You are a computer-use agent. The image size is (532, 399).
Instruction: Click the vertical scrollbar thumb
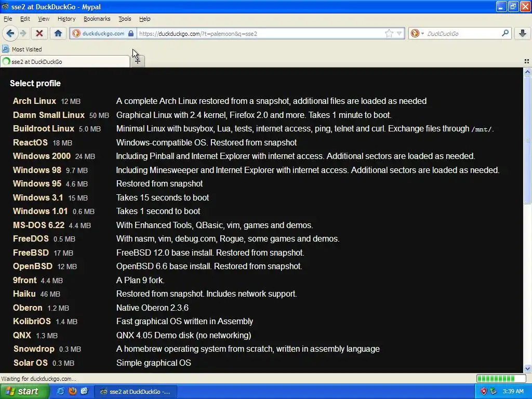(527, 140)
